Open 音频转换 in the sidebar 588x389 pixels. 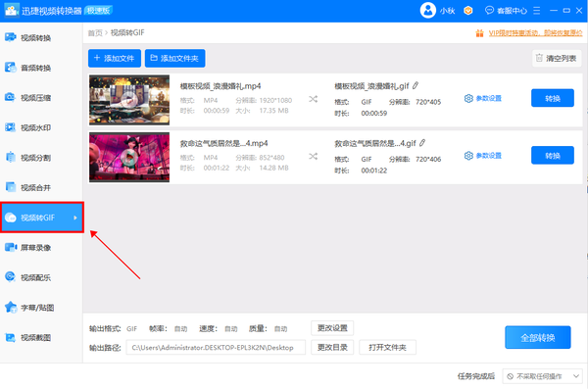[x=41, y=68]
